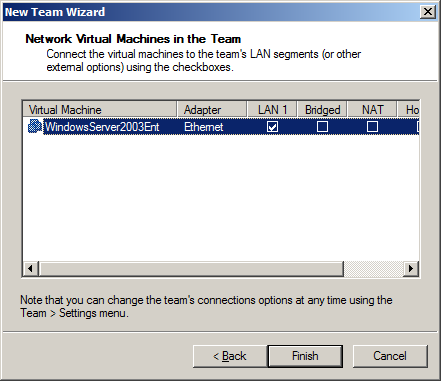The height and width of the screenshot is (381, 441).
Task: Click the NAT column header
Action: tap(372, 110)
